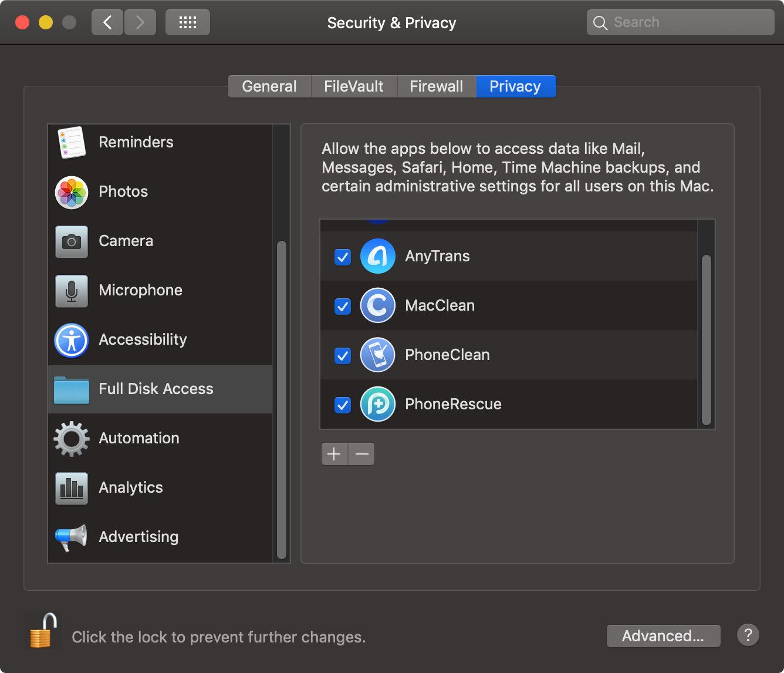Image resolution: width=784 pixels, height=673 pixels.
Task: Click the Automation gear icon
Action: tap(72, 439)
